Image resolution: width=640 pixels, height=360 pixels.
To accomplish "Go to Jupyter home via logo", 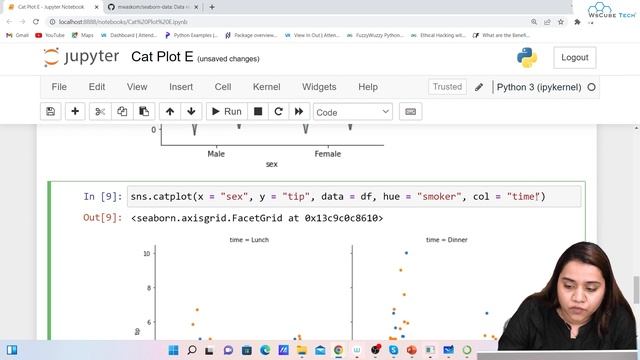I will (x=82, y=57).
